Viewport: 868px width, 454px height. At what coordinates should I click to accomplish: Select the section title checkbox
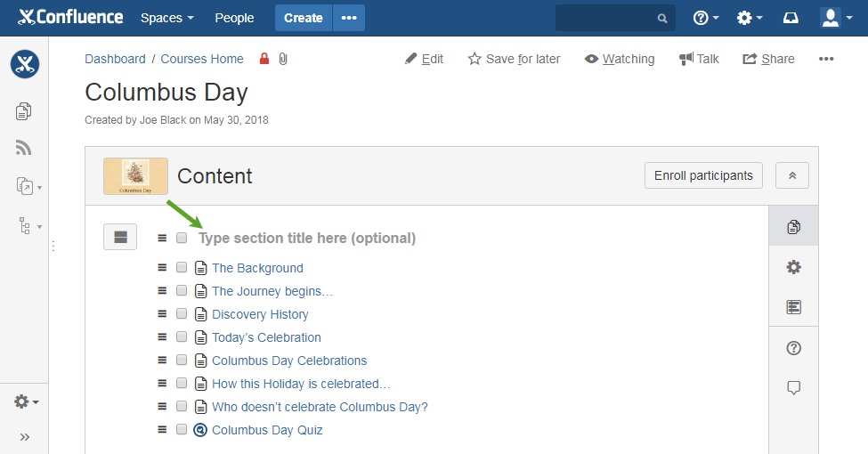click(182, 238)
